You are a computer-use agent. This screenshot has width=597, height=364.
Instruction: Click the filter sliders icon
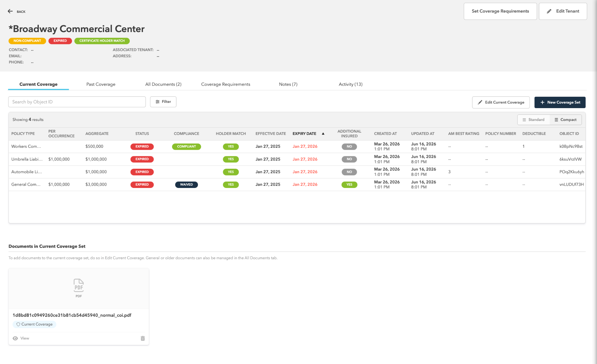point(157,102)
